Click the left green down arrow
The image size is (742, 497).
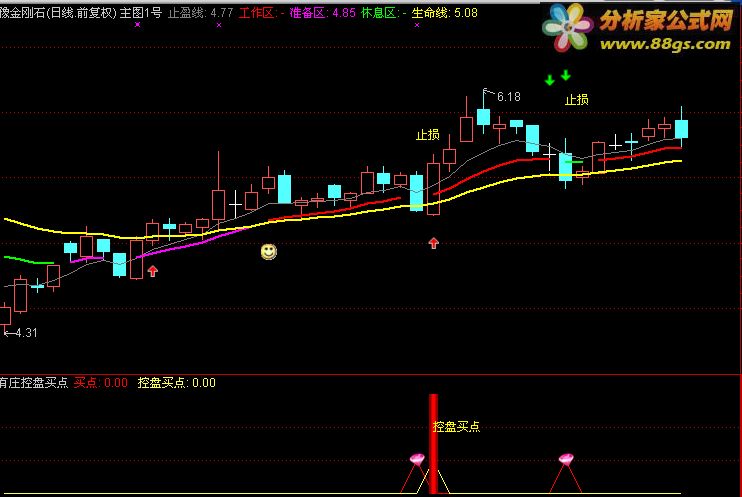(549, 80)
